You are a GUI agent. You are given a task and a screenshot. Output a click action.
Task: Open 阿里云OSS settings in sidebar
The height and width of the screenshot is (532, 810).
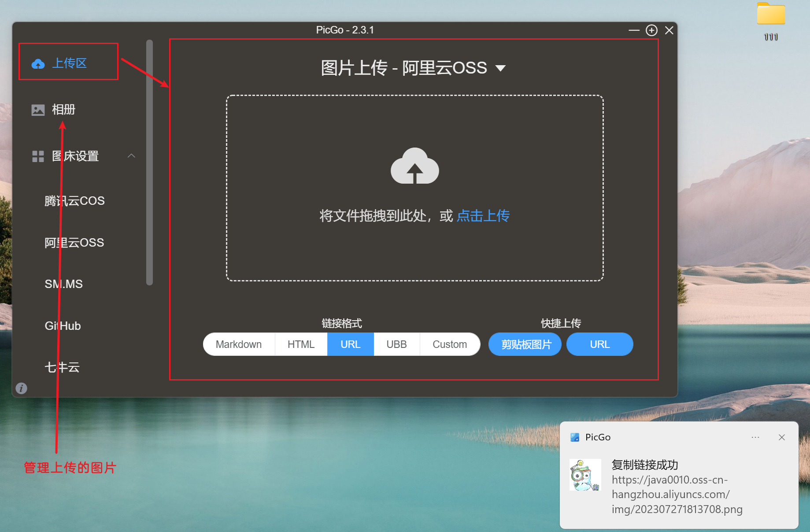pos(74,243)
